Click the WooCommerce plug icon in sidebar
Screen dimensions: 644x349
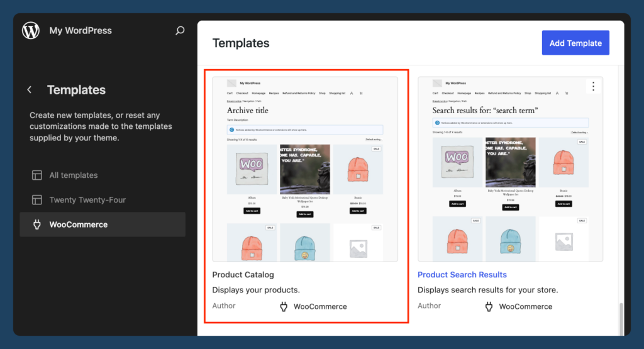[x=37, y=224]
